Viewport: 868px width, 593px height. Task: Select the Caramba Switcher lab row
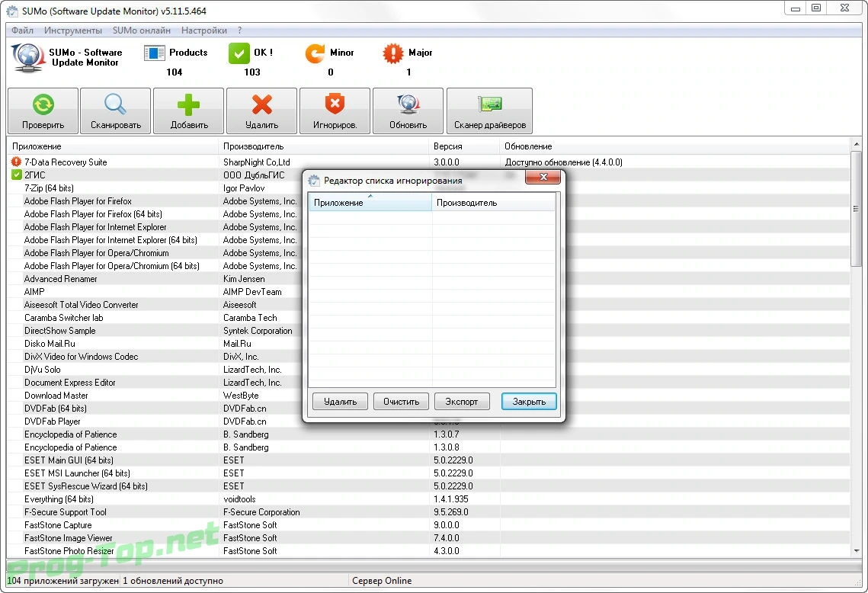point(428,317)
